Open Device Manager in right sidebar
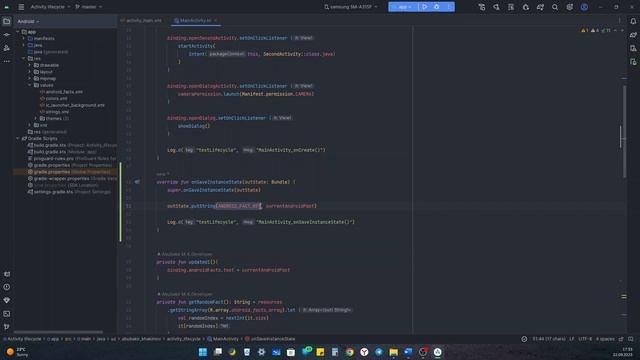640x360 pixels. (633, 48)
